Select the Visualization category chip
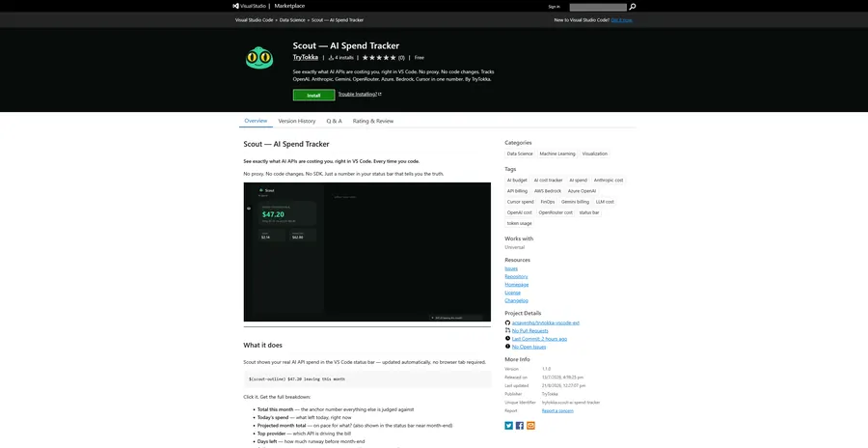868x448 pixels. tap(595, 154)
